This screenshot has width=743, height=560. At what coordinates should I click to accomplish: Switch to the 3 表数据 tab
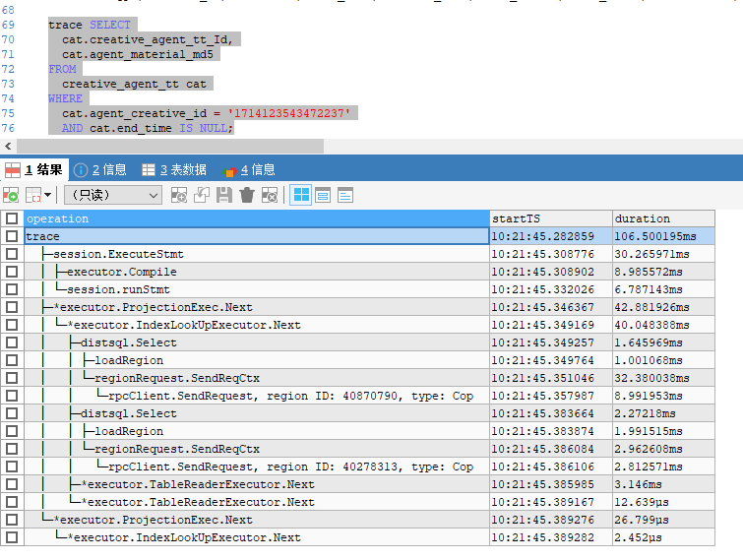tap(174, 169)
